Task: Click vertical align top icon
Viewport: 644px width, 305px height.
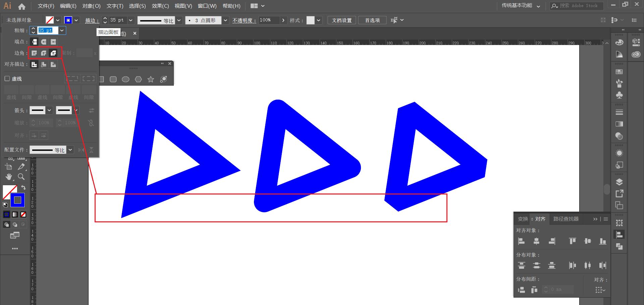Action: coord(572,241)
